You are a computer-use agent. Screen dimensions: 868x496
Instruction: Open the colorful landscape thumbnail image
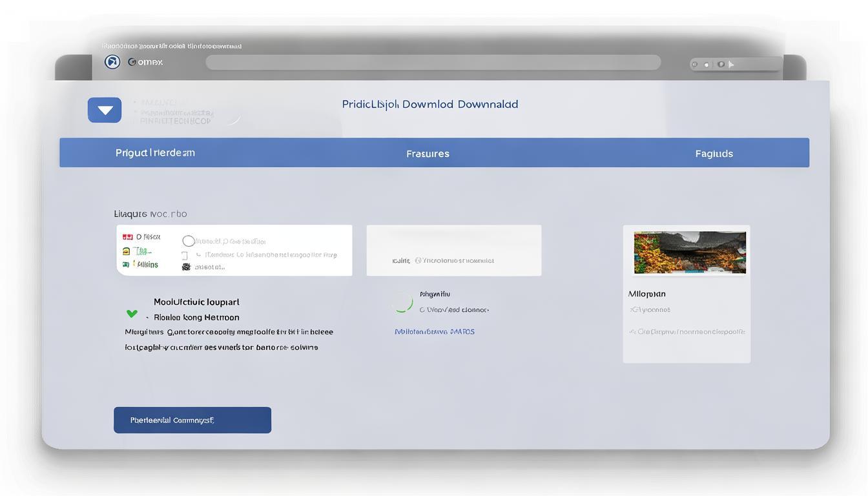point(690,253)
